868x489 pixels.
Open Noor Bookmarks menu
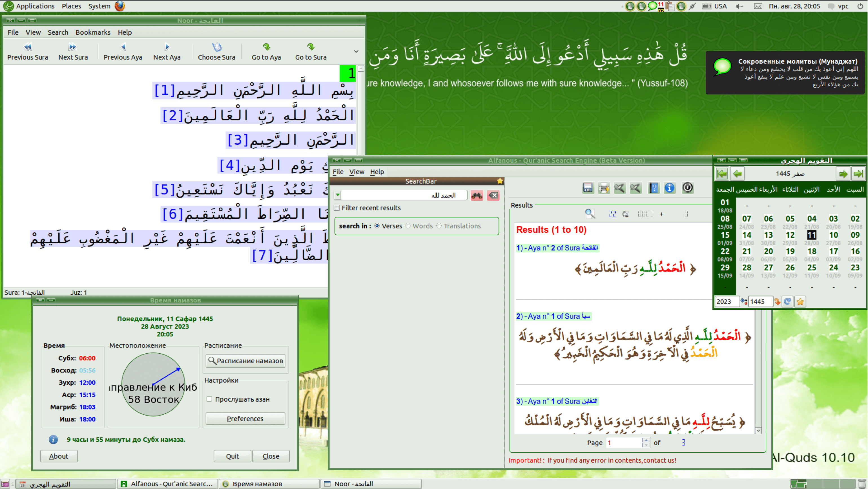point(93,32)
